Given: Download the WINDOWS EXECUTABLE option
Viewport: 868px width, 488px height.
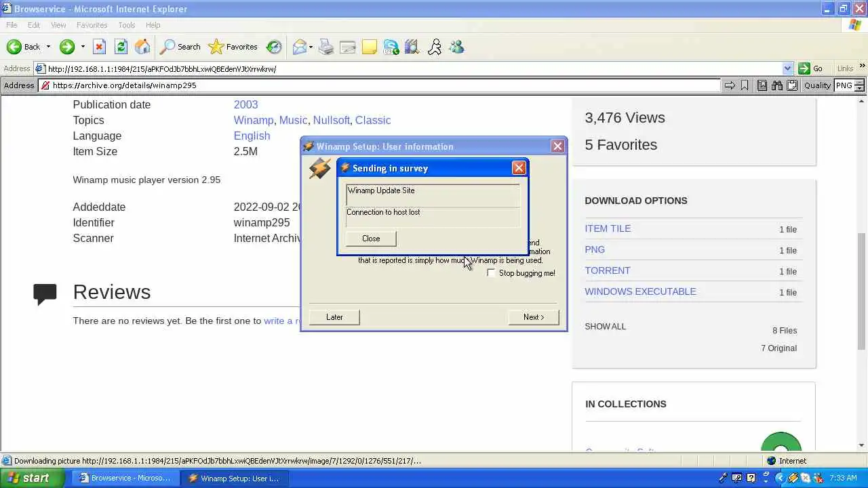Looking at the screenshot, I should [x=640, y=291].
